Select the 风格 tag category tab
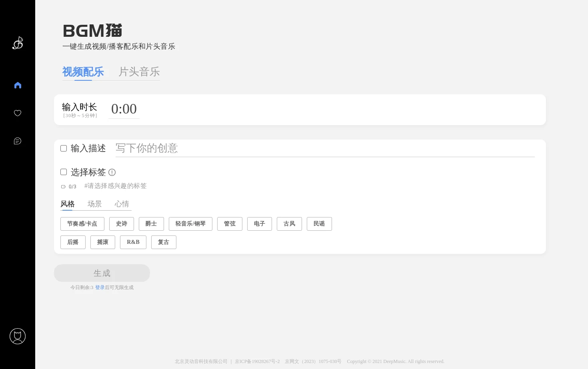The width and height of the screenshot is (588, 369). 68,204
